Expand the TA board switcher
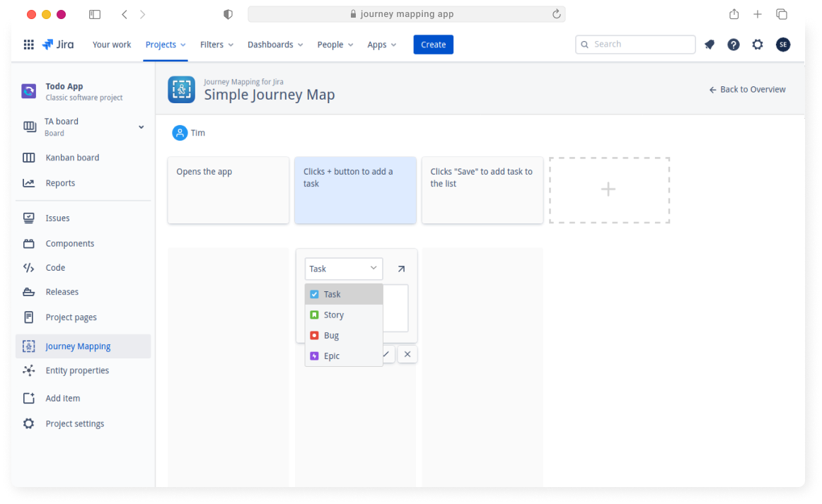The height and width of the screenshot is (504, 822). [x=141, y=127]
